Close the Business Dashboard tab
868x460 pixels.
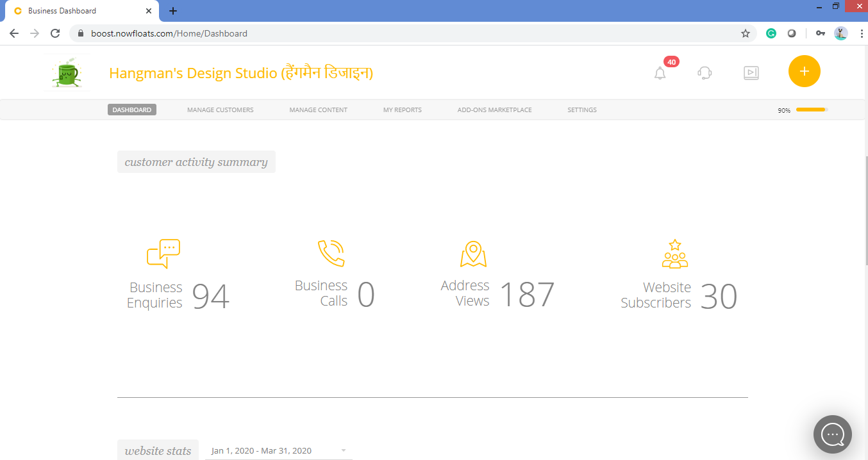[149, 11]
